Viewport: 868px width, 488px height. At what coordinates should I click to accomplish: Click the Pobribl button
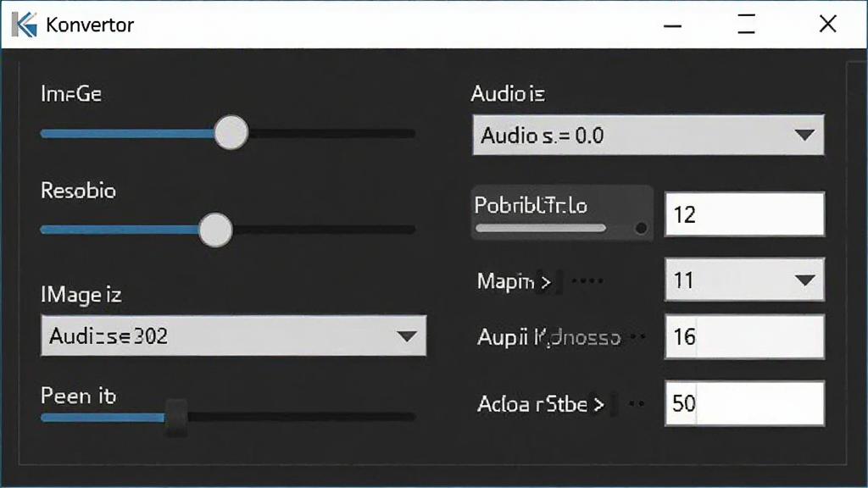[x=562, y=213]
